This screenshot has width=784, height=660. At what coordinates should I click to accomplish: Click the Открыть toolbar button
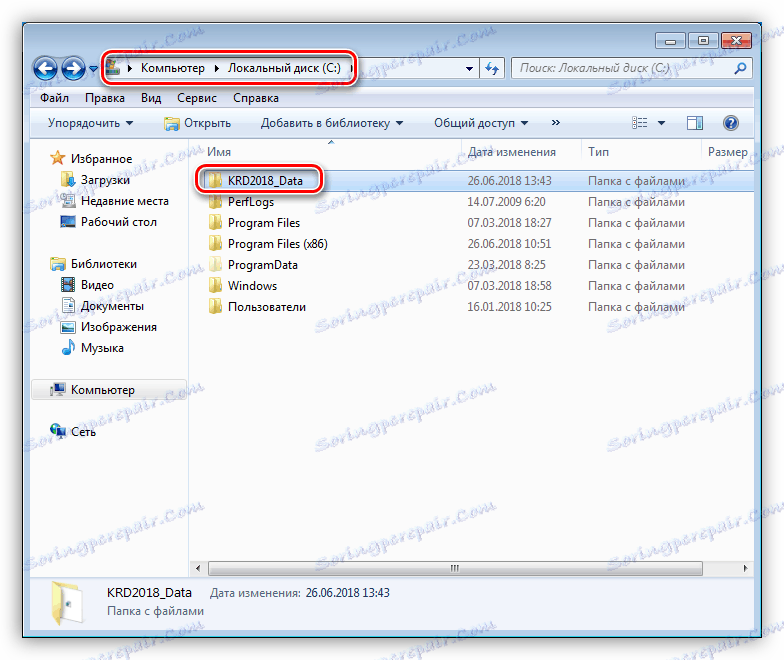[198, 123]
